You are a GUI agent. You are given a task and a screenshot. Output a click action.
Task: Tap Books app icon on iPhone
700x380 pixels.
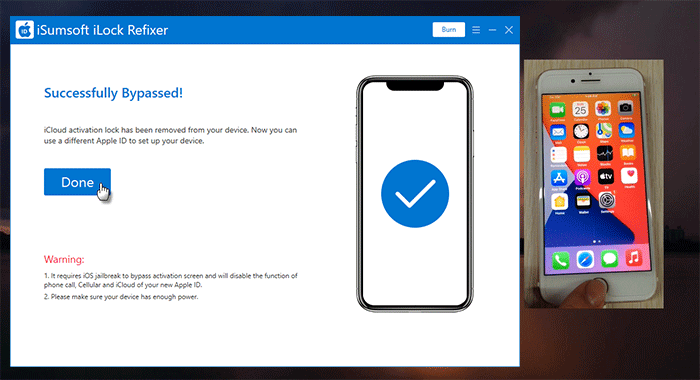[628, 153]
